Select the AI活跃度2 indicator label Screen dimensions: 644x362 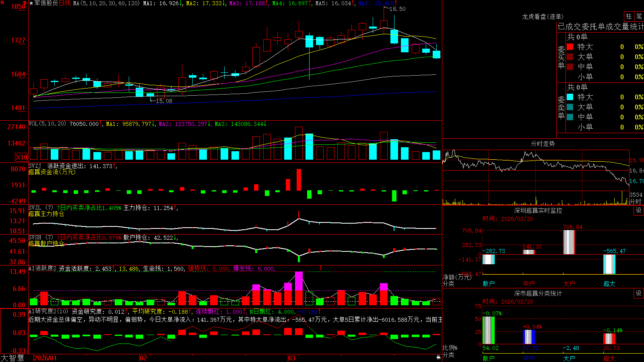tap(43, 268)
